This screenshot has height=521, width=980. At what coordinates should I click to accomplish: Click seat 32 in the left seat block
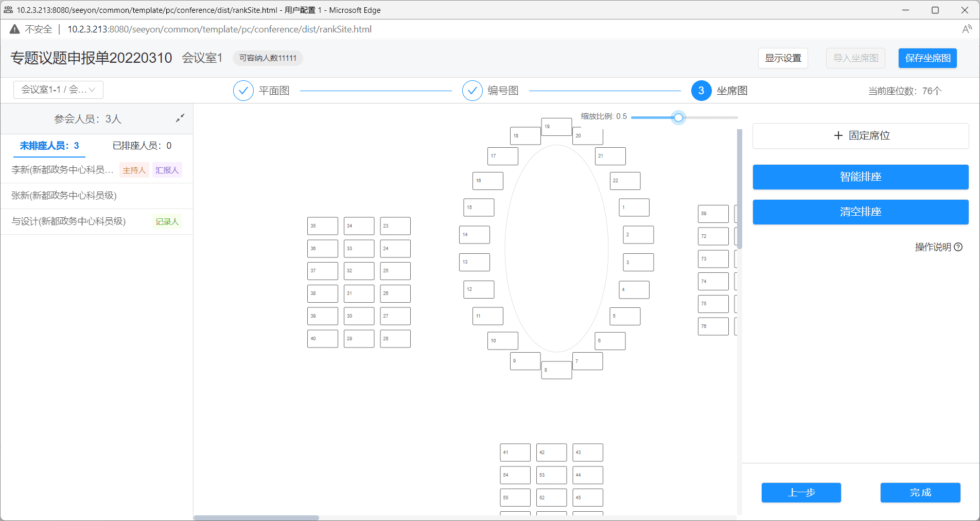[x=359, y=271]
